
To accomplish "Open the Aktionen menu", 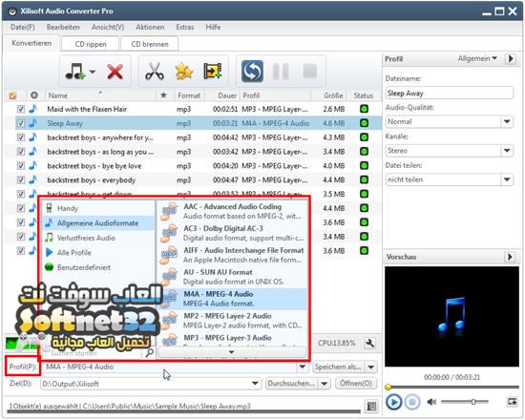I will tap(150, 27).
